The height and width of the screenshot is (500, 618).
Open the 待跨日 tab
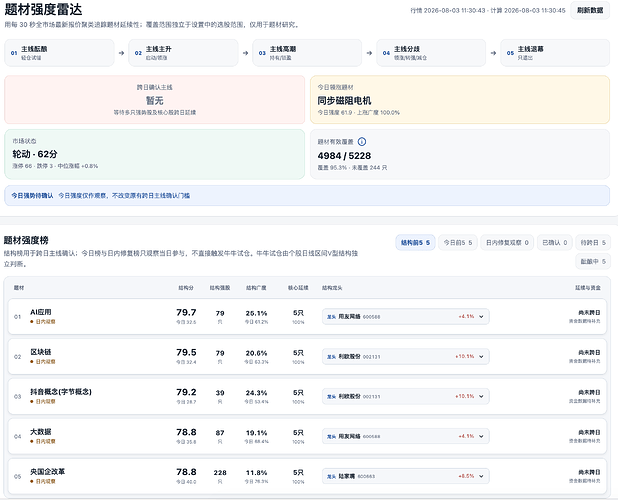(593, 243)
